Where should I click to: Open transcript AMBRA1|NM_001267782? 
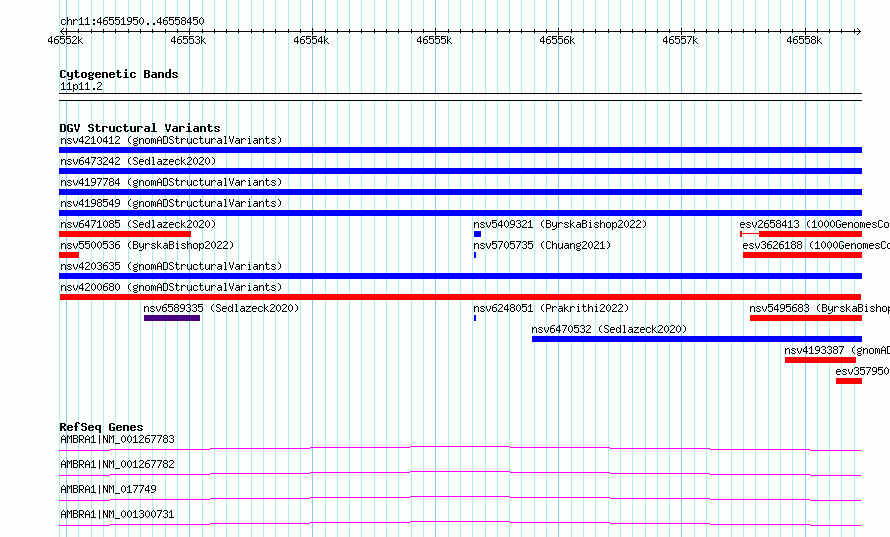[x=117, y=464]
